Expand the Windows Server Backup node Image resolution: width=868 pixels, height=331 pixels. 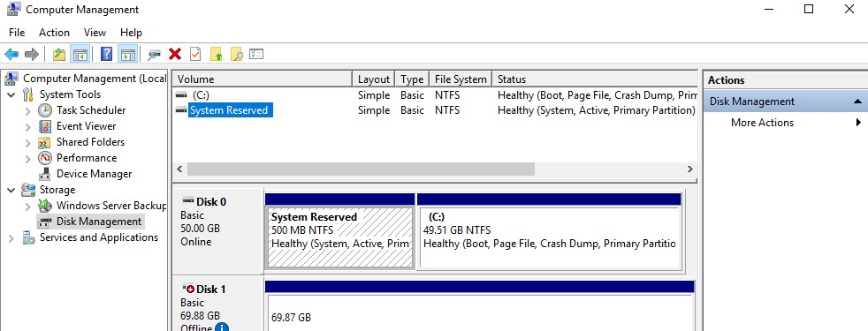click(27, 207)
